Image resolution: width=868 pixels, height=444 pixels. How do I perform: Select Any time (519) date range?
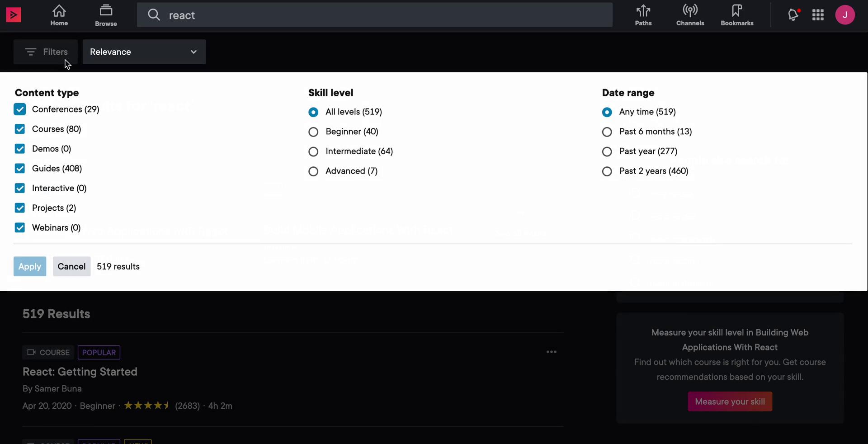607,112
